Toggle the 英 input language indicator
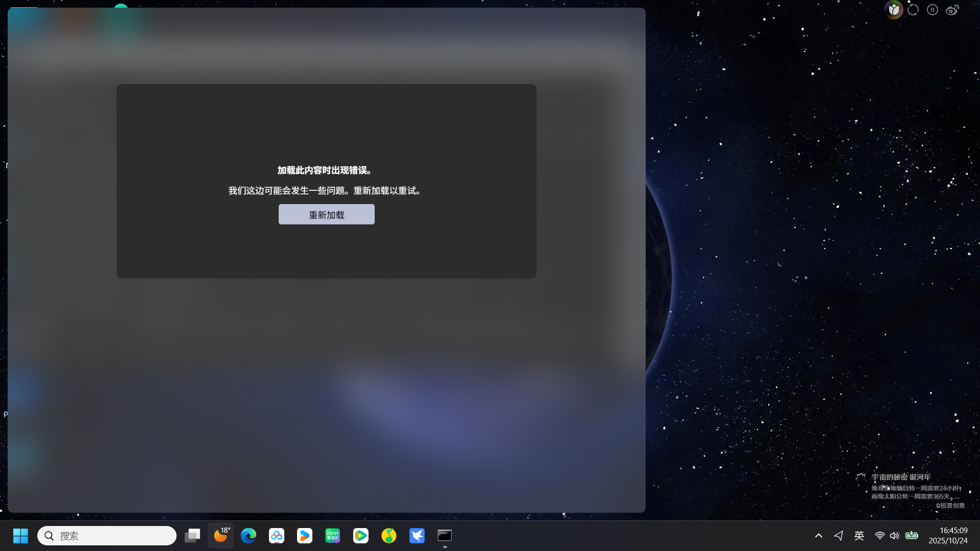Image resolution: width=980 pixels, height=551 pixels. pyautogui.click(x=859, y=536)
